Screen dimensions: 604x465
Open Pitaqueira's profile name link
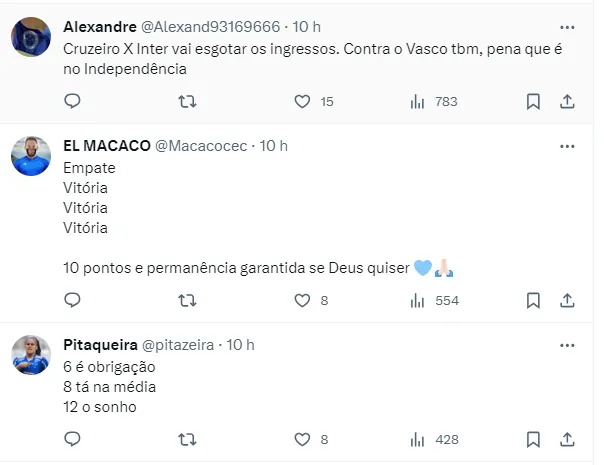tap(100, 345)
